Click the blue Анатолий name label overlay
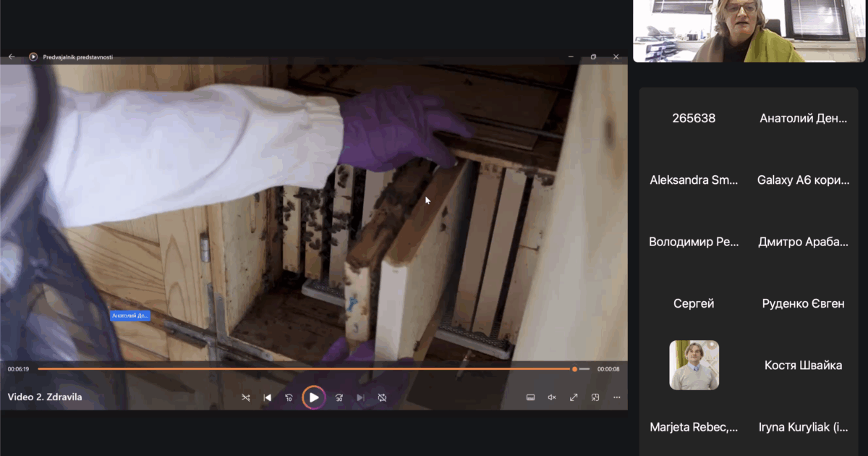The width and height of the screenshot is (868, 456). [130, 316]
